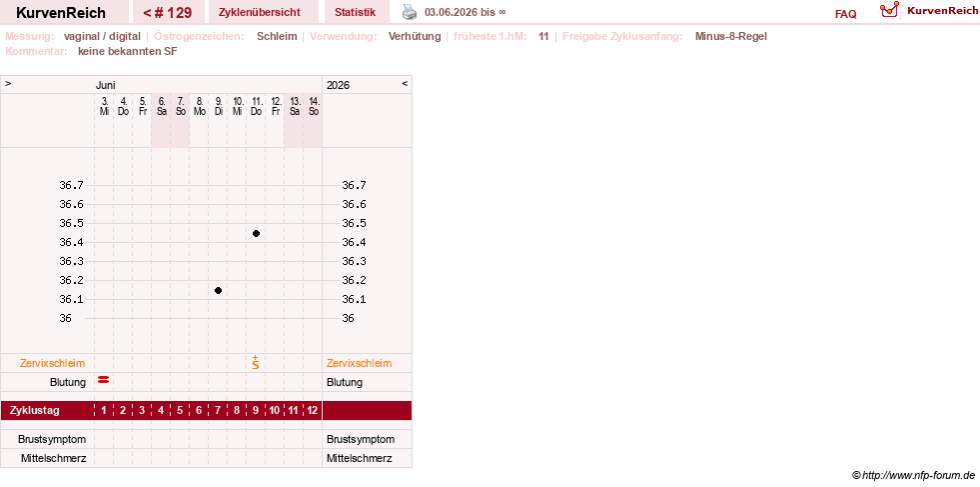
Task: Click the printer icon
Action: [x=409, y=12]
